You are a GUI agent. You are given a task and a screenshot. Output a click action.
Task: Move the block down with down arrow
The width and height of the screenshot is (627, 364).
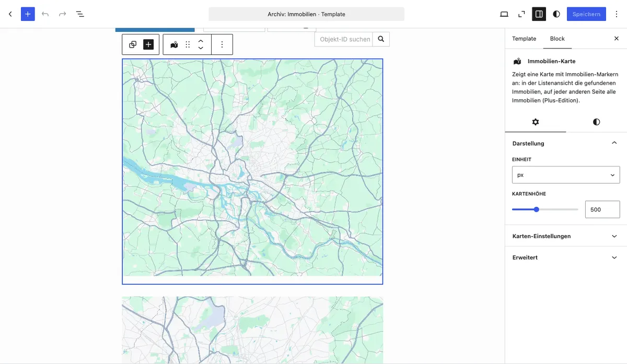201,48
